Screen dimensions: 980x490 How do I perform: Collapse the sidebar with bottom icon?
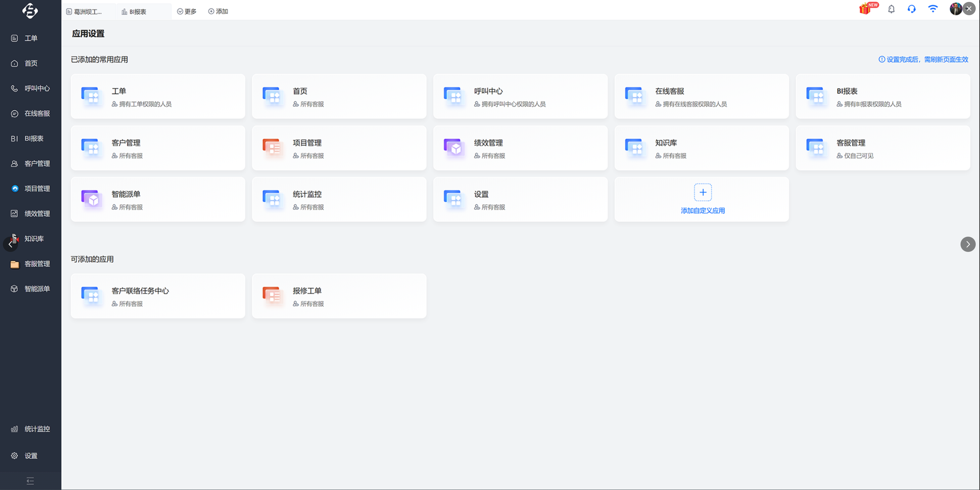pos(30,481)
